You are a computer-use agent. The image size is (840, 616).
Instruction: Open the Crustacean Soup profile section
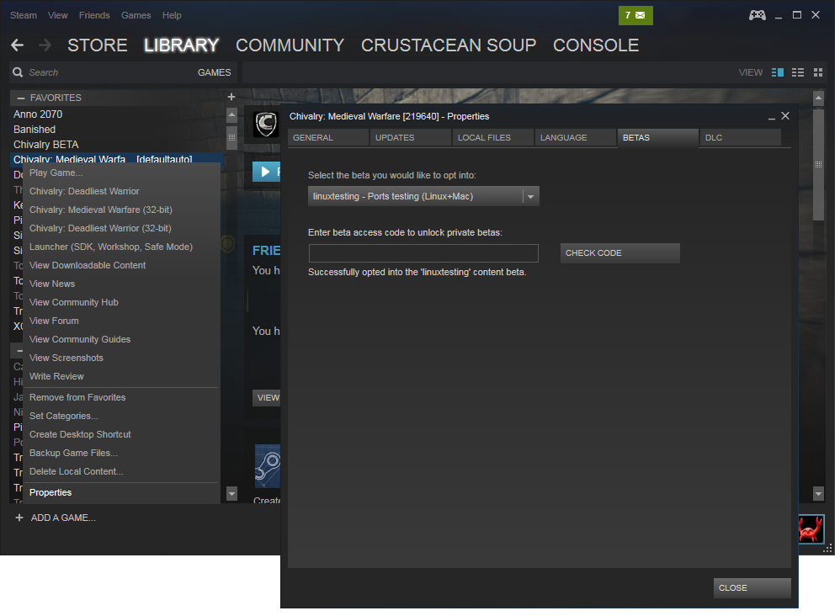pyautogui.click(x=449, y=45)
